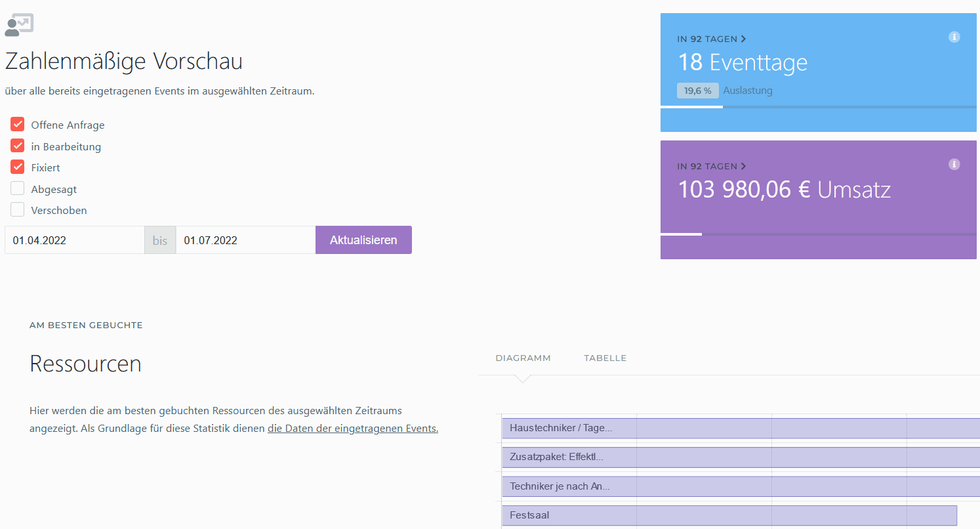Click the start date field 01.04.2022
Screen dimensions: 980x529
[74, 240]
